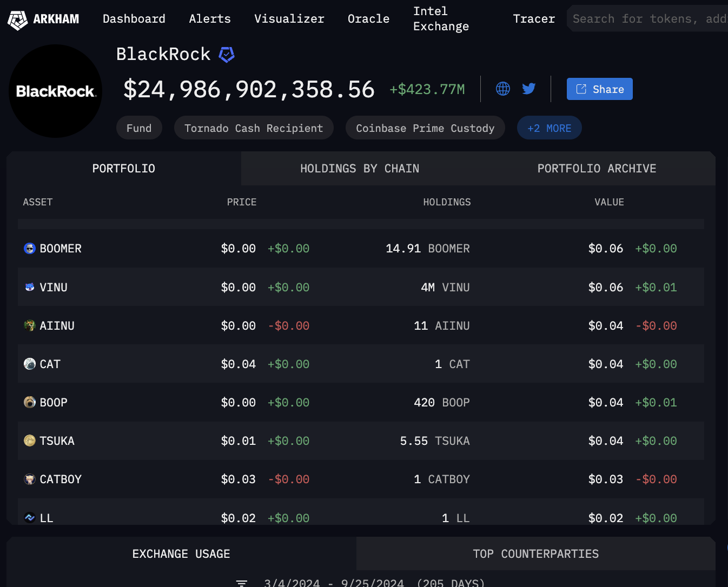Open the Oracle page
The height and width of the screenshot is (587, 728).
(368, 19)
